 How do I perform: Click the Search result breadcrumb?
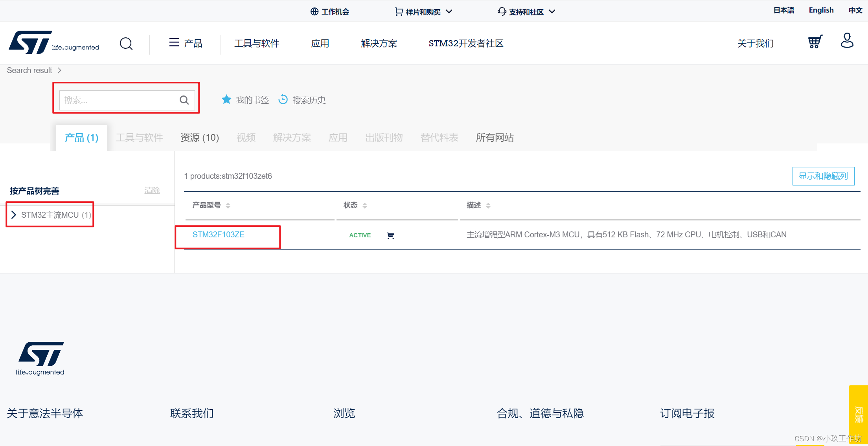pos(29,70)
